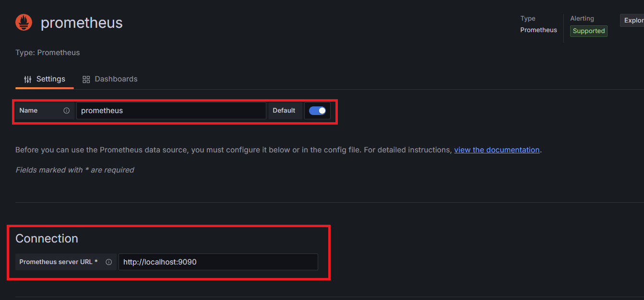The height and width of the screenshot is (300, 644).
Task: Click the Connection section heading
Action: (47, 239)
